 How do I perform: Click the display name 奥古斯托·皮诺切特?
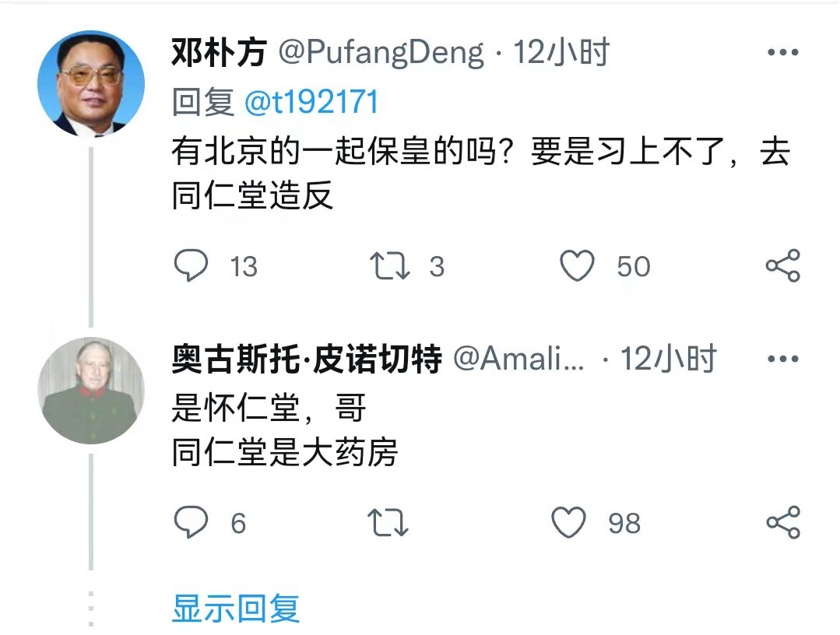pos(307,359)
